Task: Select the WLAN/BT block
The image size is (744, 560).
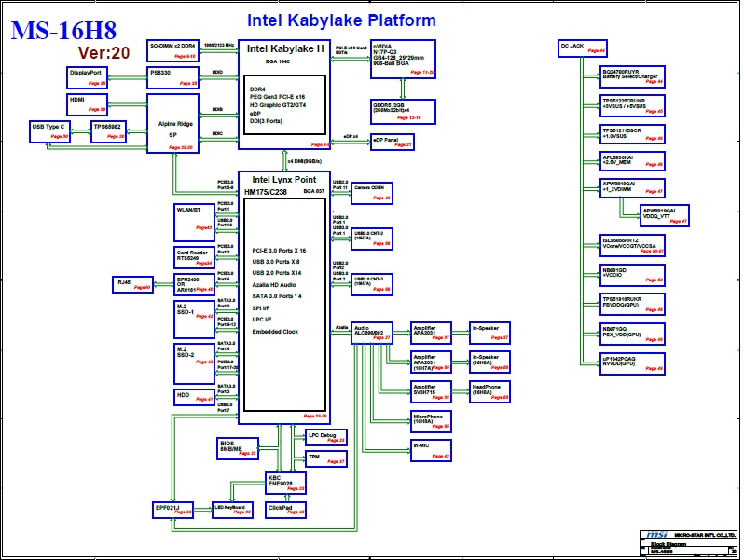Action: click(x=194, y=223)
